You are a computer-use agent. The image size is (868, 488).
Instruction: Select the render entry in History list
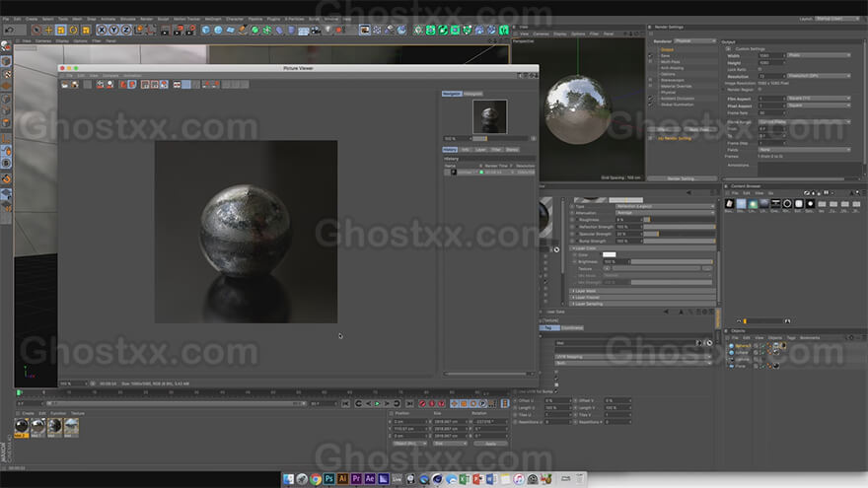(489, 173)
